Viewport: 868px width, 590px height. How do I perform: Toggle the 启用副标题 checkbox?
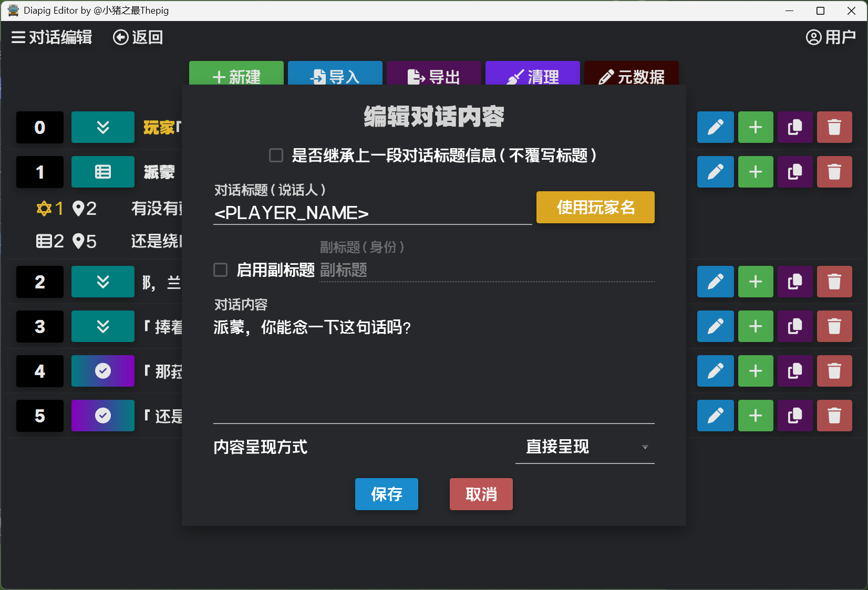[221, 270]
